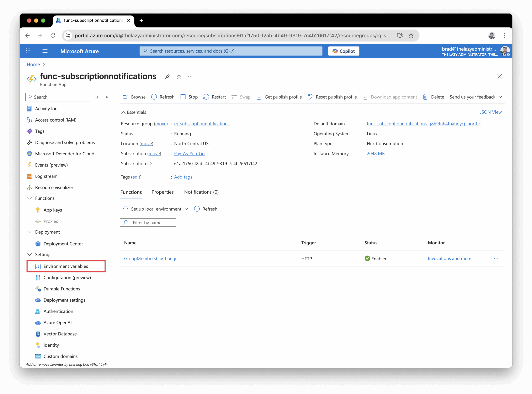Open Environment variables settings
Image resolution: width=532 pixels, height=394 pixels.
[66, 266]
